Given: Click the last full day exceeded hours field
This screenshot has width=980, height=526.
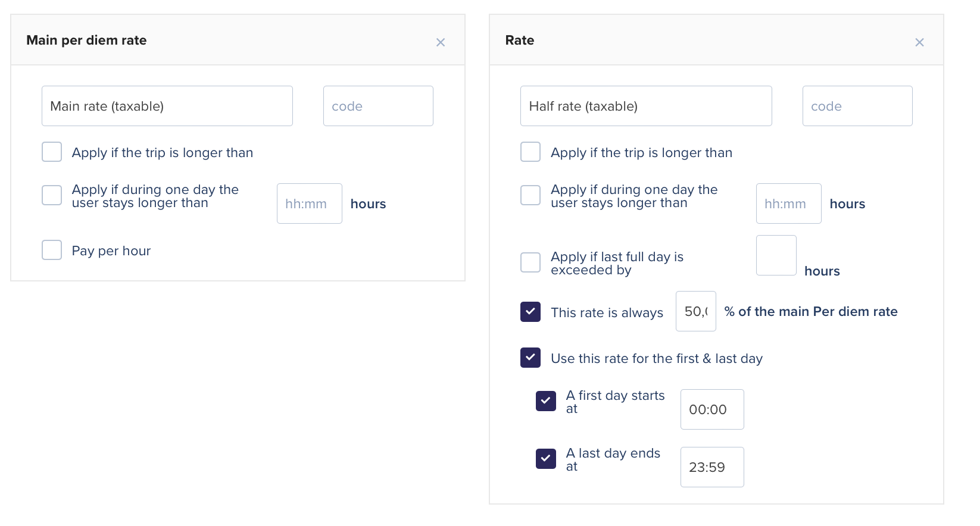Looking at the screenshot, I should pos(776,255).
